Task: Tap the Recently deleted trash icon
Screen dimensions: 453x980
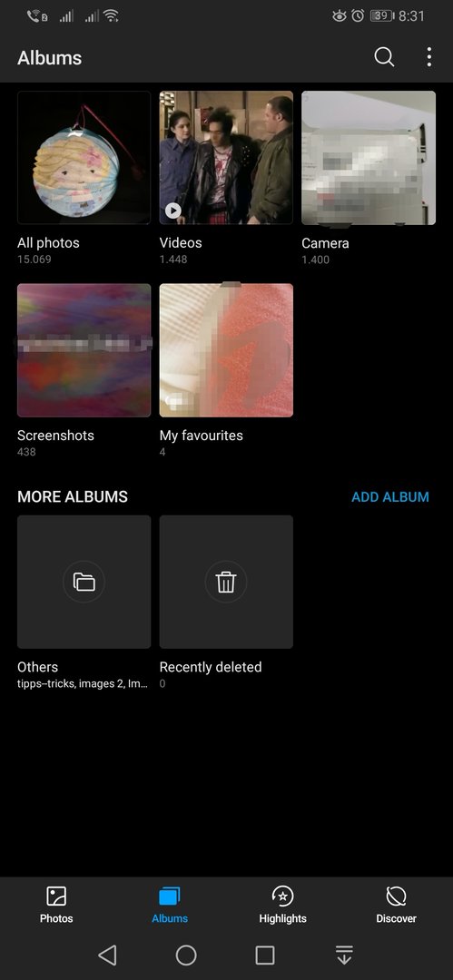Action: (226, 582)
